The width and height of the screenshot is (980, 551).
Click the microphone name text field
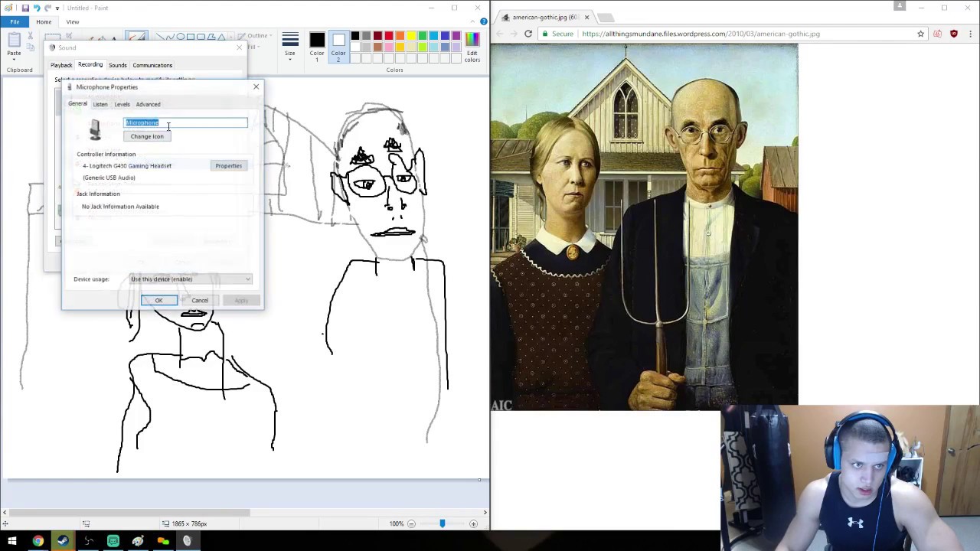186,122
